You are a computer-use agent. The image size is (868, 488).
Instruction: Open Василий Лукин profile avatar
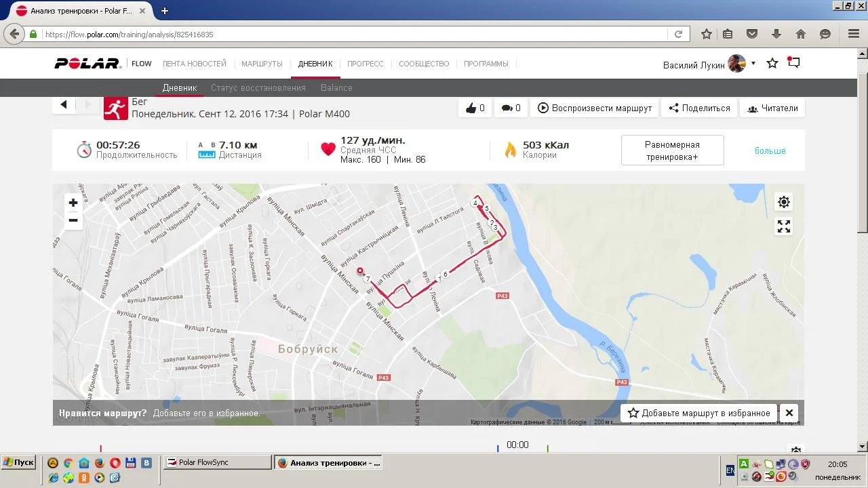737,64
